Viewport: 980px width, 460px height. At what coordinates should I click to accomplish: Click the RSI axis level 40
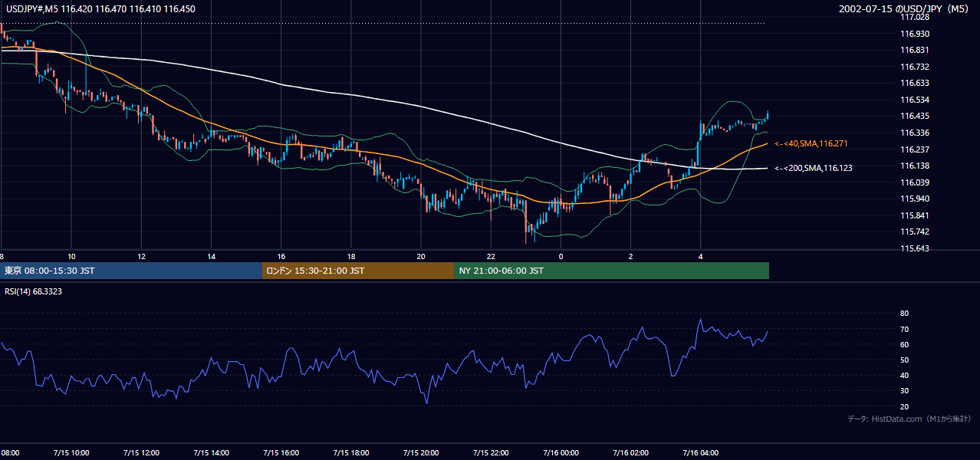coord(904,375)
